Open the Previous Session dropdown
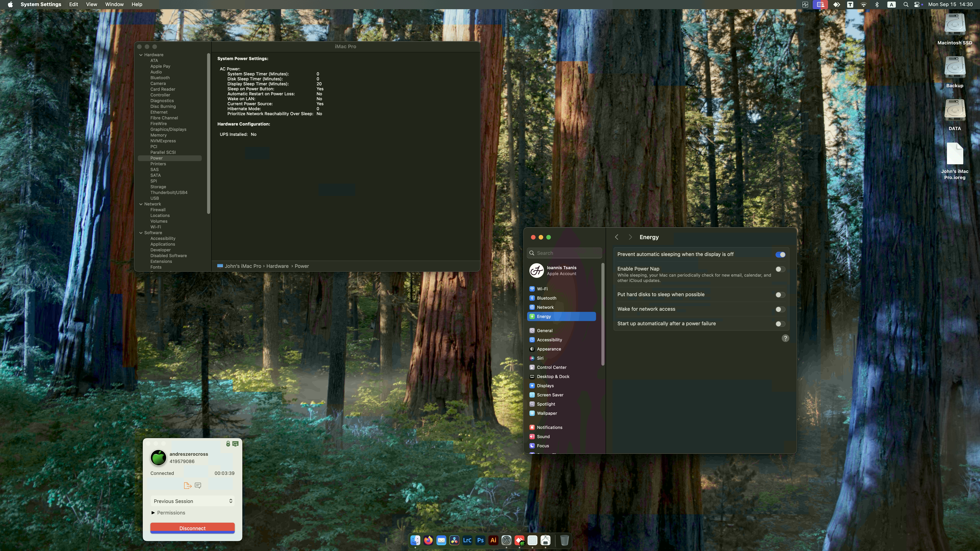Image resolution: width=980 pixels, height=551 pixels. pyautogui.click(x=192, y=501)
